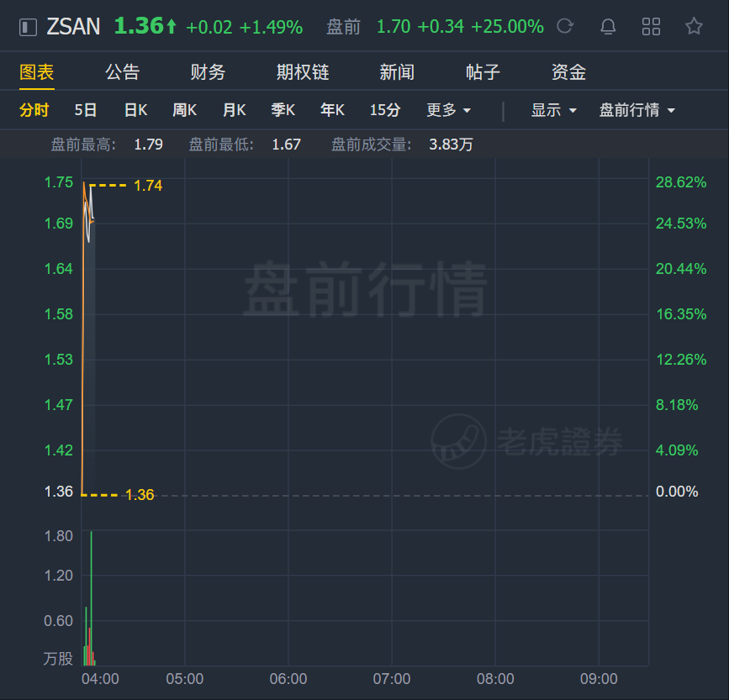This screenshot has height=700, width=729.
Task: Open the 显示 display options dropdown
Action: coord(554,110)
